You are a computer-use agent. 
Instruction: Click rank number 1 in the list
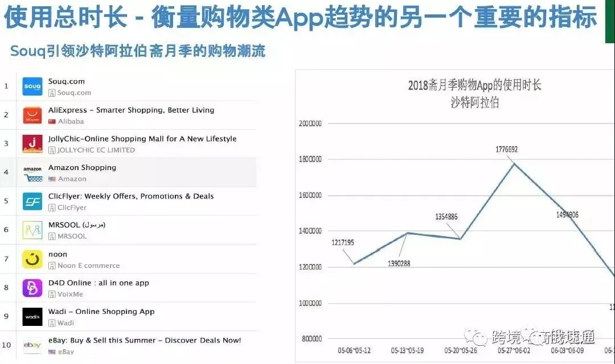click(x=6, y=86)
